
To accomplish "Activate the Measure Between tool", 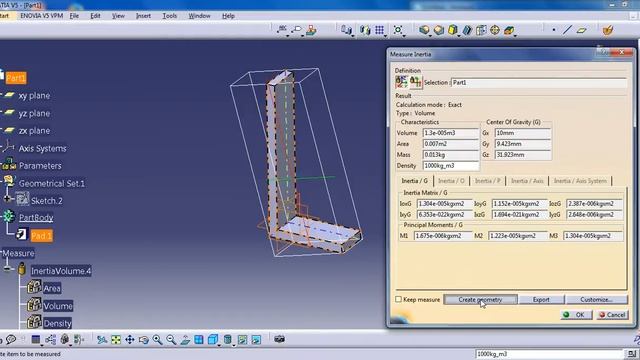I will point(346,30).
